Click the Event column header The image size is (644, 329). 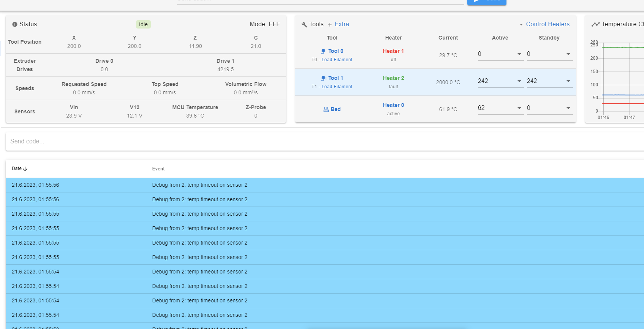[x=158, y=169]
